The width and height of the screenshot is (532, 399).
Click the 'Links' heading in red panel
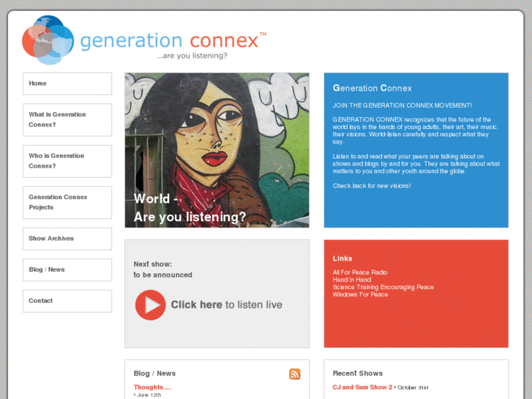point(342,258)
